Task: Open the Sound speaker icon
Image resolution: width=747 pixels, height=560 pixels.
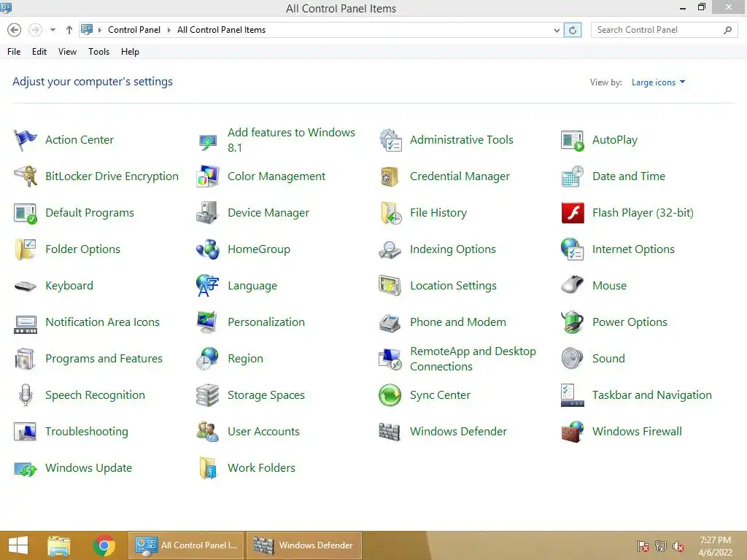Action: (x=573, y=359)
